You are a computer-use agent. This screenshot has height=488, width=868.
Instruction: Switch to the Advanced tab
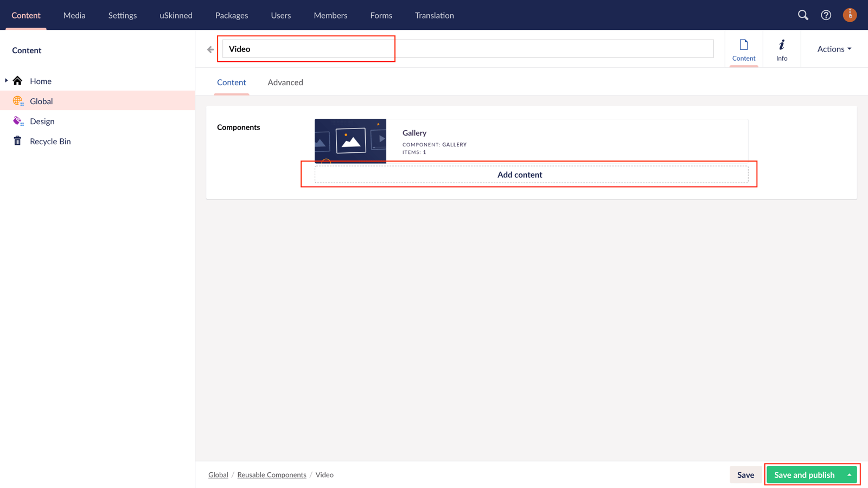pos(285,82)
